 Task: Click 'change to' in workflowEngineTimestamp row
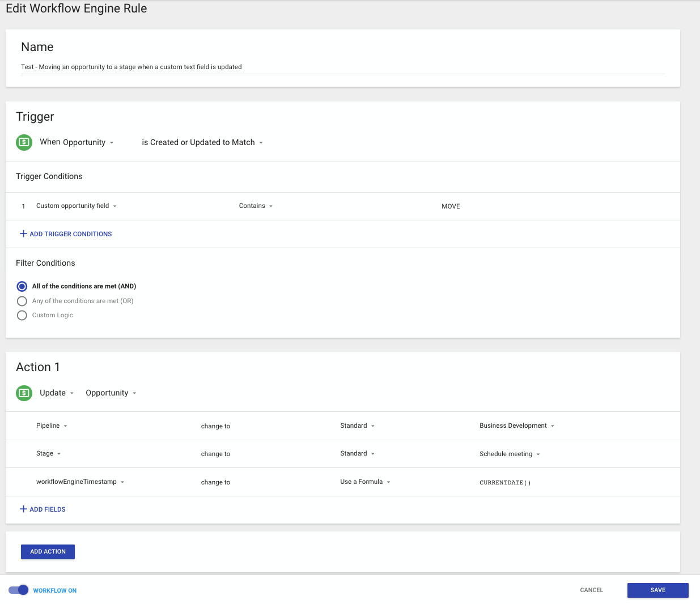point(215,482)
